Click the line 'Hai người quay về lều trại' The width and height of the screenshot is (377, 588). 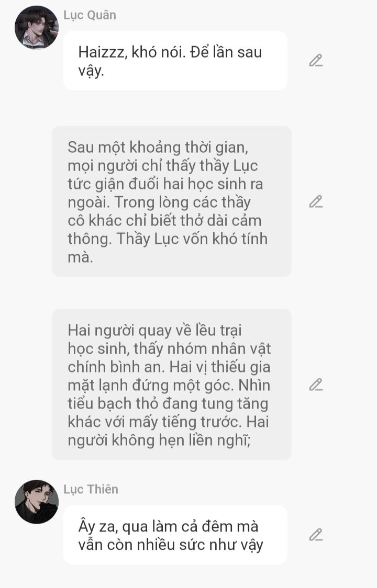coord(154,331)
